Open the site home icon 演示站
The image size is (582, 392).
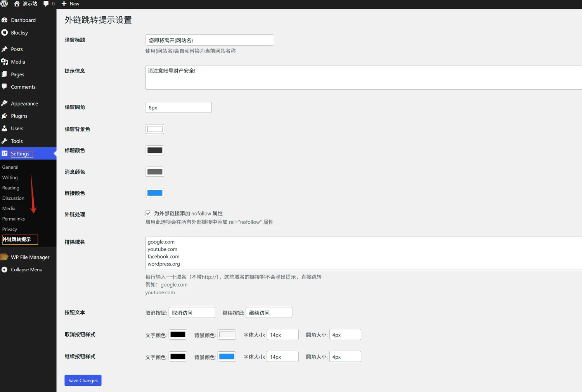coord(17,3)
